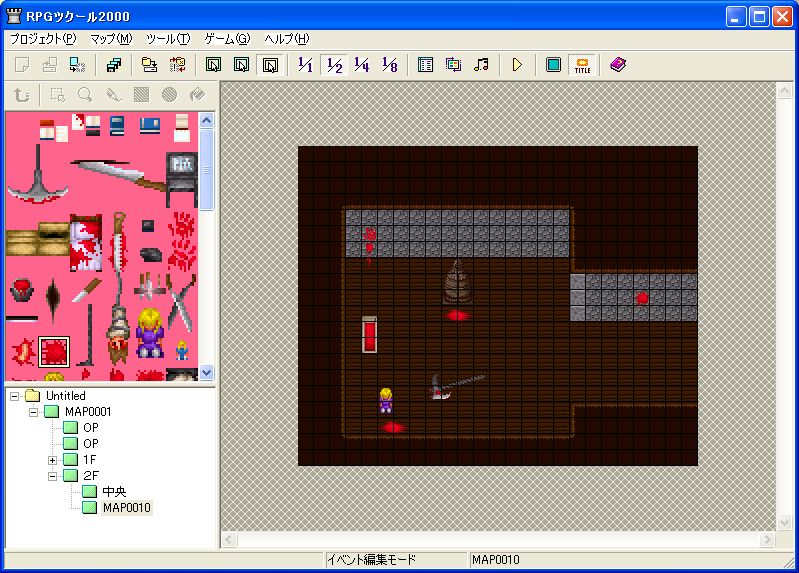Set zoom scale to 1/8
The image size is (799, 573).
(x=390, y=65)
